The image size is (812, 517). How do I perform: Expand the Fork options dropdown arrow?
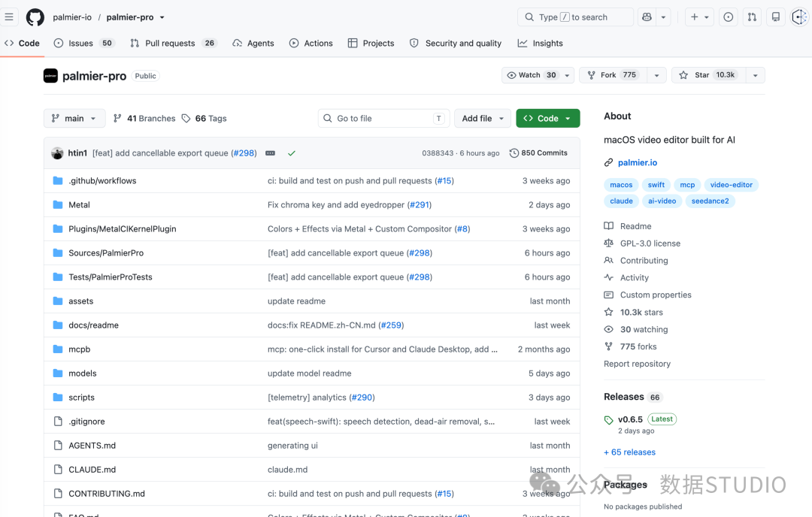(656, 75)
